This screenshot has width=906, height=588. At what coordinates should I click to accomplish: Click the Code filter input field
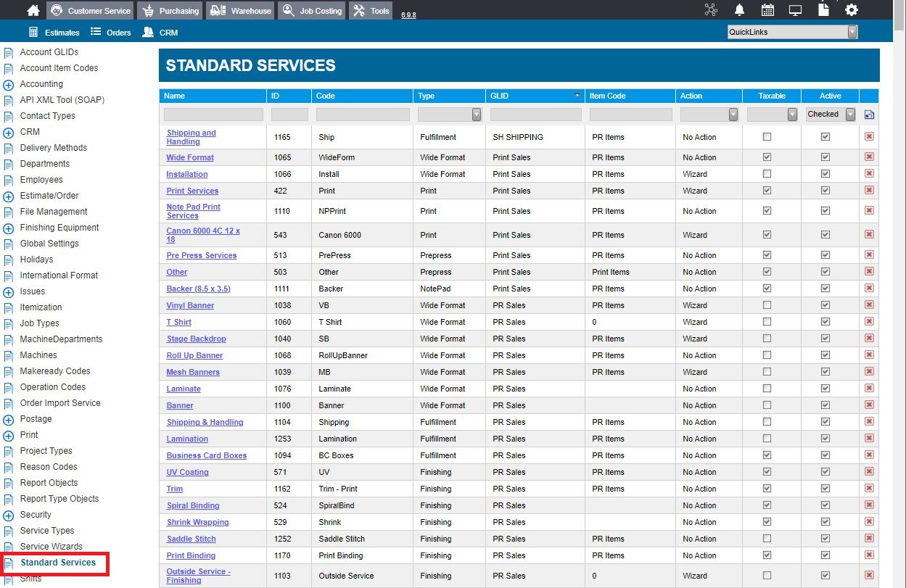click(363, 115)
